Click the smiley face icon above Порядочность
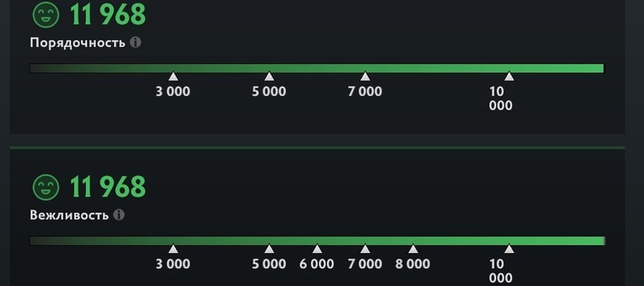 point(46,15)
